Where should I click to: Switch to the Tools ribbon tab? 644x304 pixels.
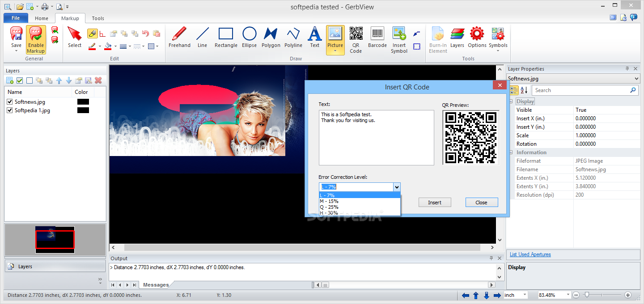[98, 18]
